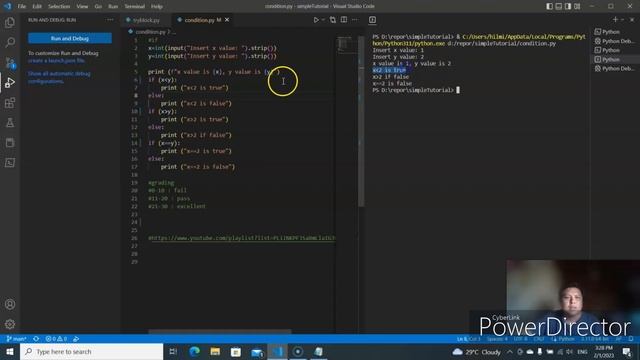Click the terminal panel tab icon

[x=372, y=20]
